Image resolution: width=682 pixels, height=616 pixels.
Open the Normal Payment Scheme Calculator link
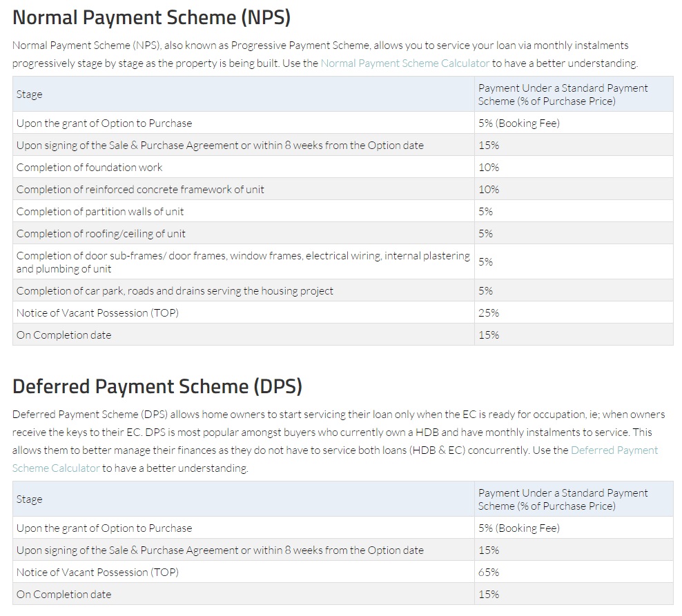[x=405, y=63]
